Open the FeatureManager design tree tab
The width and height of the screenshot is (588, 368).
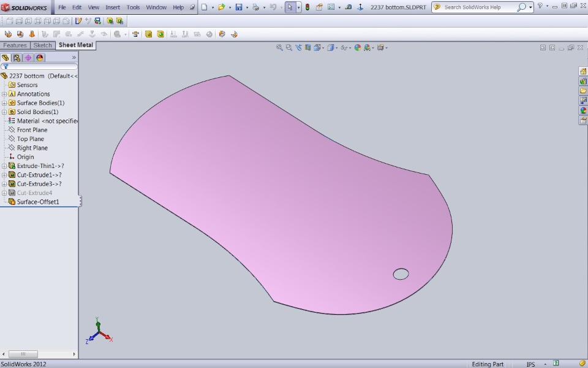pyautogui.click(x=6, y=58)
